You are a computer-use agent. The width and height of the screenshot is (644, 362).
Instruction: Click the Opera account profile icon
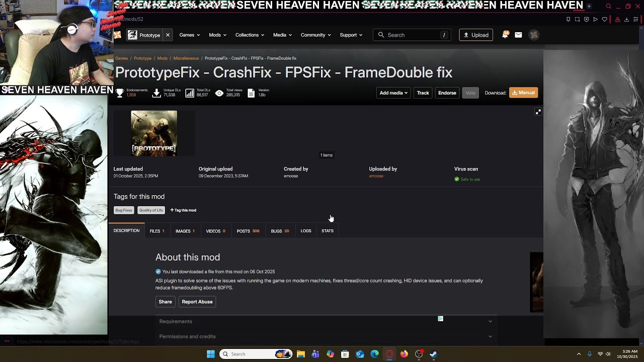pyautogui.click(x=617, y=19)
